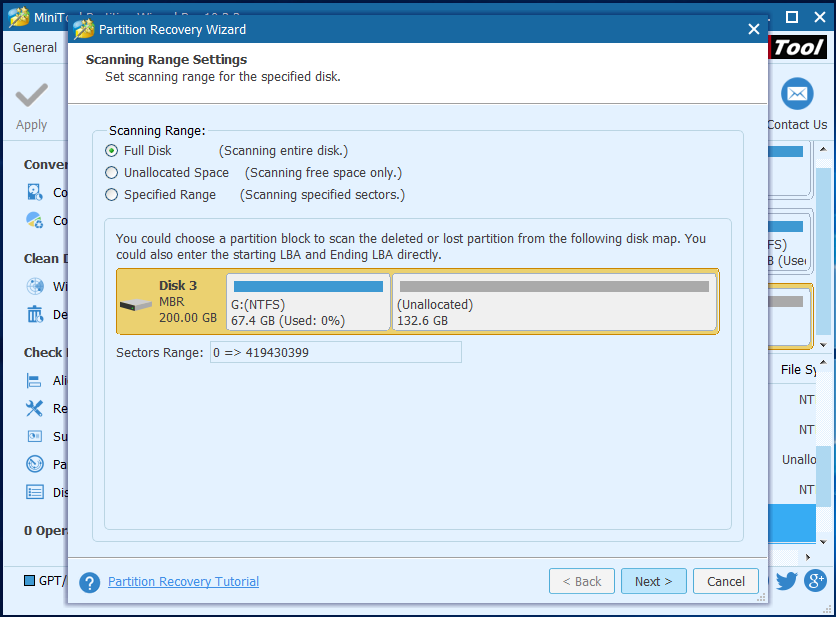This screenshot has height=617, width=836.
Task: Click the Apply checkmark icon
Action: (31, 95)
